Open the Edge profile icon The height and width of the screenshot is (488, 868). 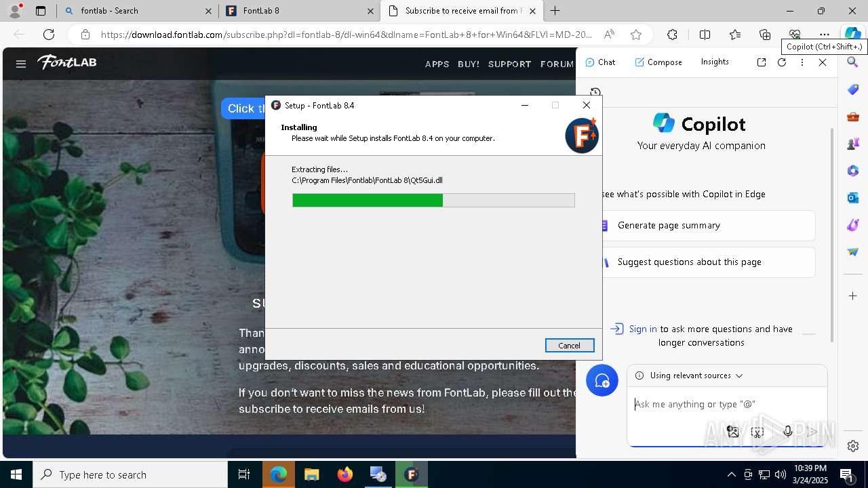(15, 11)
